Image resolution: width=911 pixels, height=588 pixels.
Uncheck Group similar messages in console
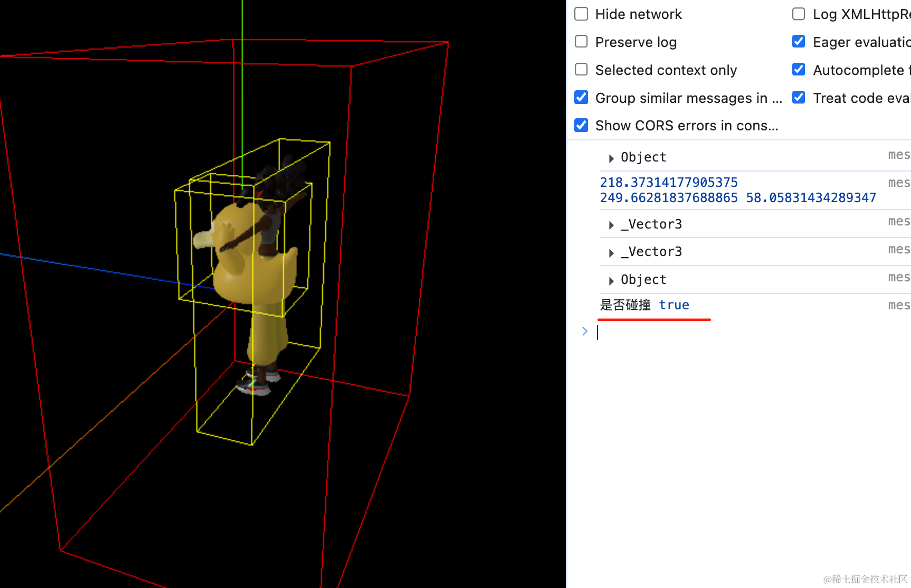[581, 98]
